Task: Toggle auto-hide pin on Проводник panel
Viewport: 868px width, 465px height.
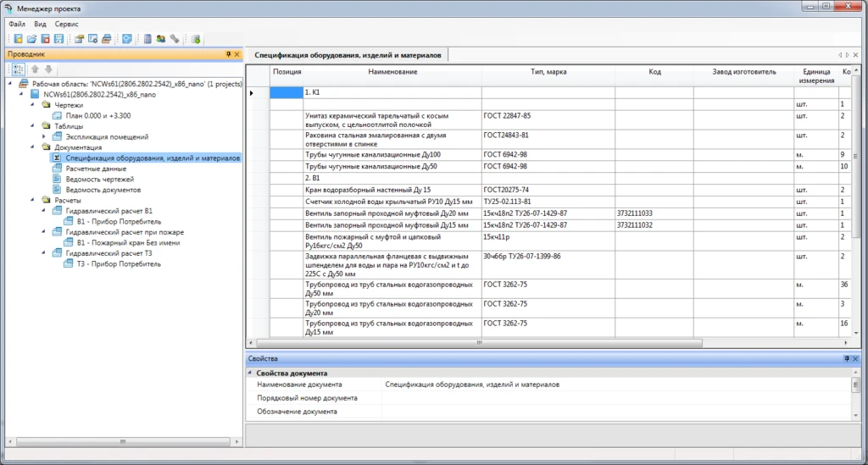Action: click(227, 54)
